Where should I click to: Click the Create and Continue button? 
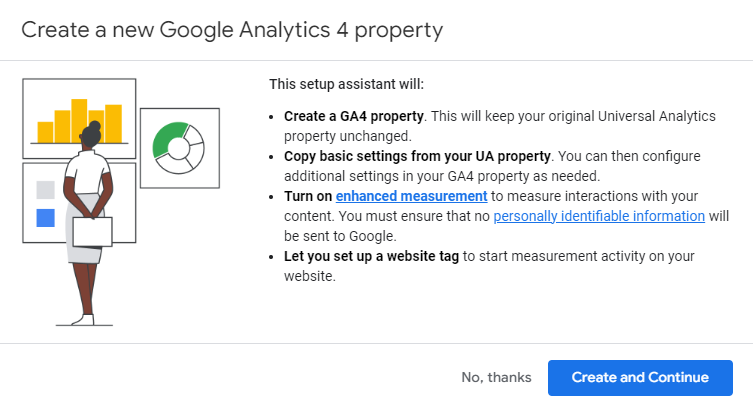[640, 377]
